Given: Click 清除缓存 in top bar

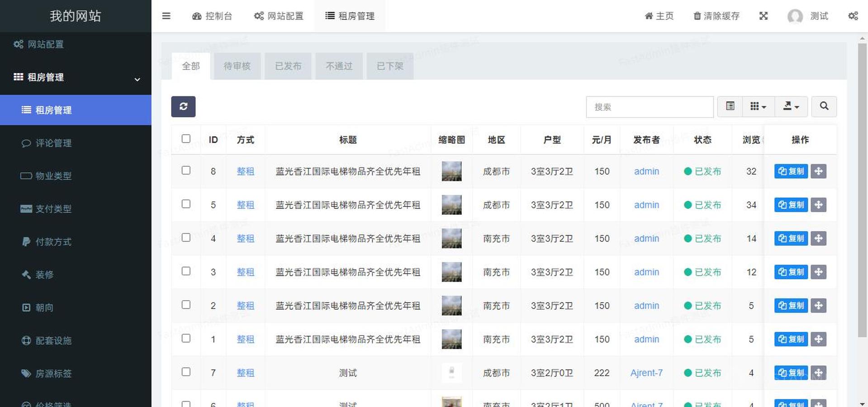Looking at the screenshot, I should pos(716,16).
